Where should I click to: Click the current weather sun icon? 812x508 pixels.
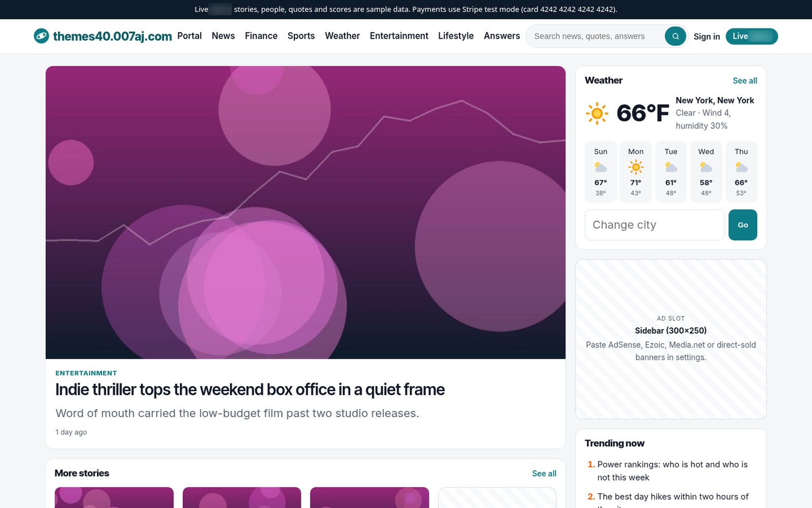point(597,113)
